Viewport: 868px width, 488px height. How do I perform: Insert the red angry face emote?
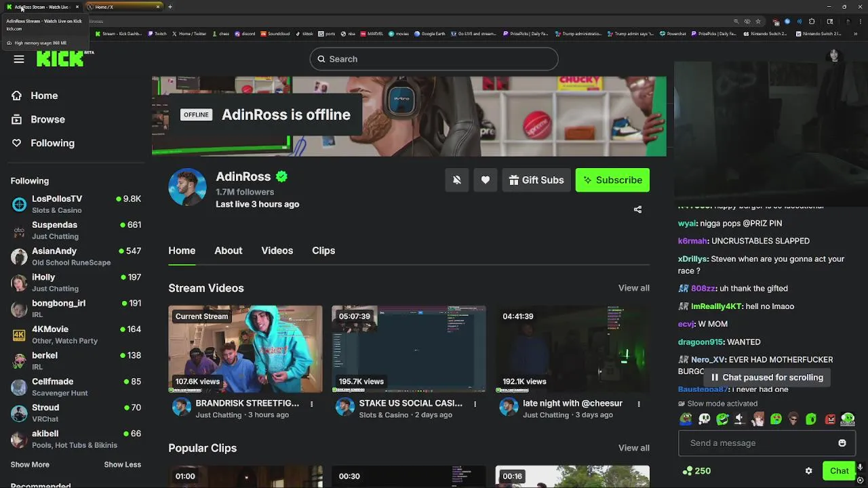click(x=829, y=420)
